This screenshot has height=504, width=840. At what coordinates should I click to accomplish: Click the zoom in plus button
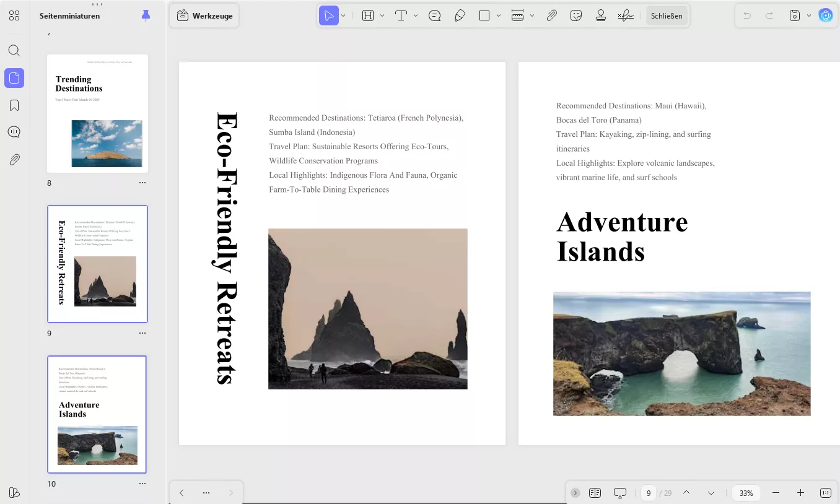click(x=800, y=493)
